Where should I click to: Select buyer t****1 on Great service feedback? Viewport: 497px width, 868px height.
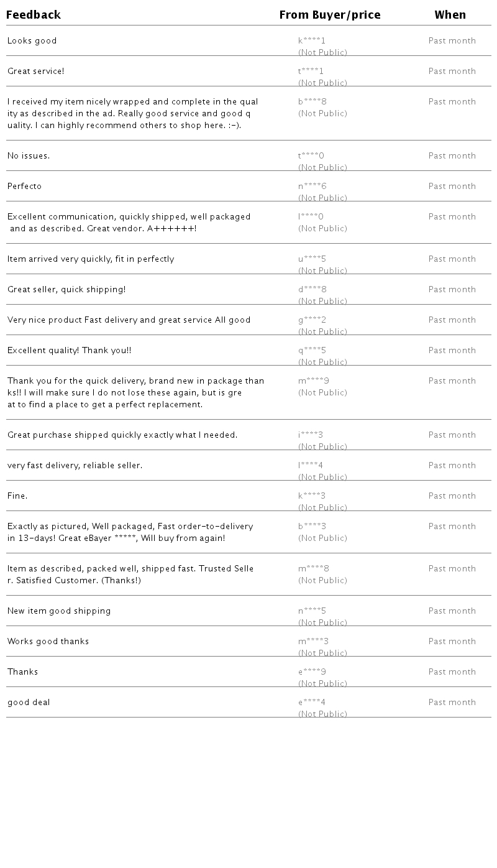pos(311,72)
